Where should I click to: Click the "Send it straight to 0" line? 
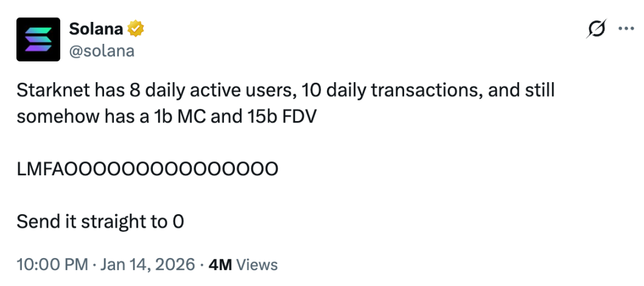click(x=100, y=221)
